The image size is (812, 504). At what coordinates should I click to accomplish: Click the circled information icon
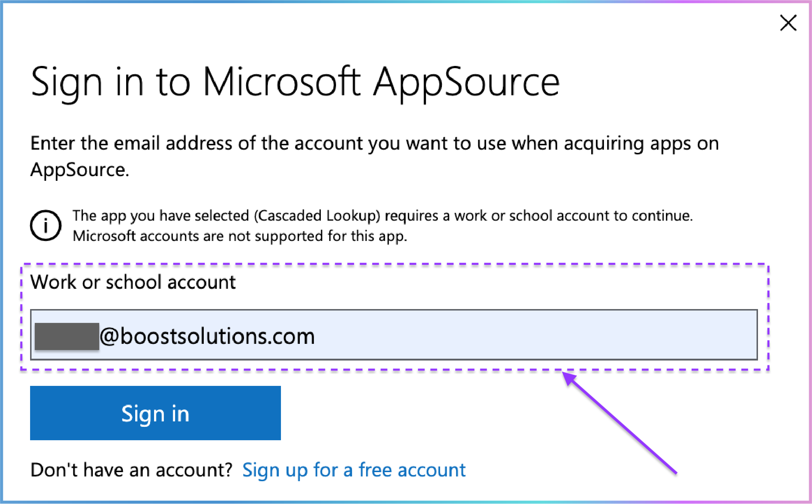click(46, 226)
